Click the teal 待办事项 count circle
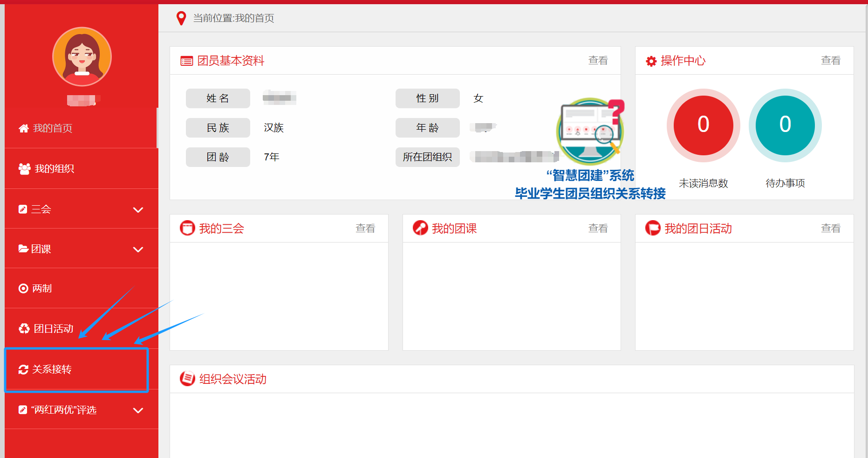The width and height of the screenshot is (868, 458). (785, 125)
